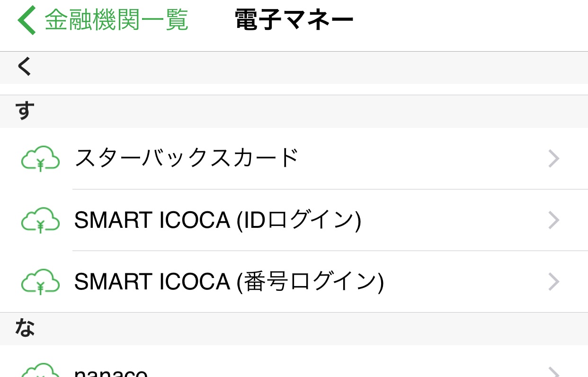Screen dimensions: 588x377
Task: Tap the cloud yen icon beside スターバックスカード
Action: pos(40,159)
